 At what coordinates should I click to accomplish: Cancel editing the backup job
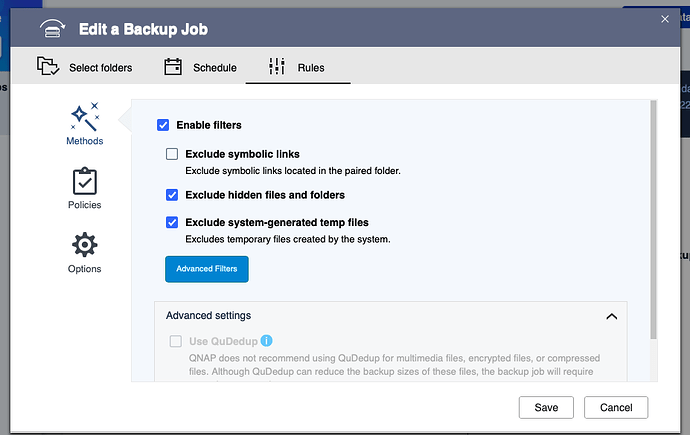[616, 407]
